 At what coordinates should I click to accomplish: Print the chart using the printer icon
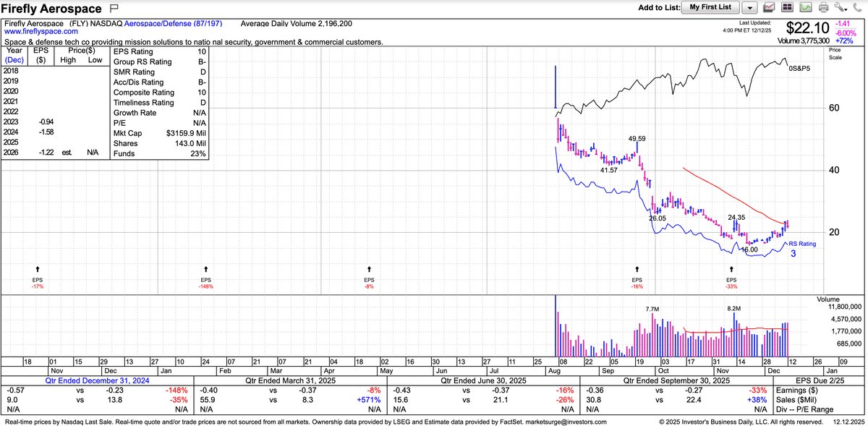[823, 7]
